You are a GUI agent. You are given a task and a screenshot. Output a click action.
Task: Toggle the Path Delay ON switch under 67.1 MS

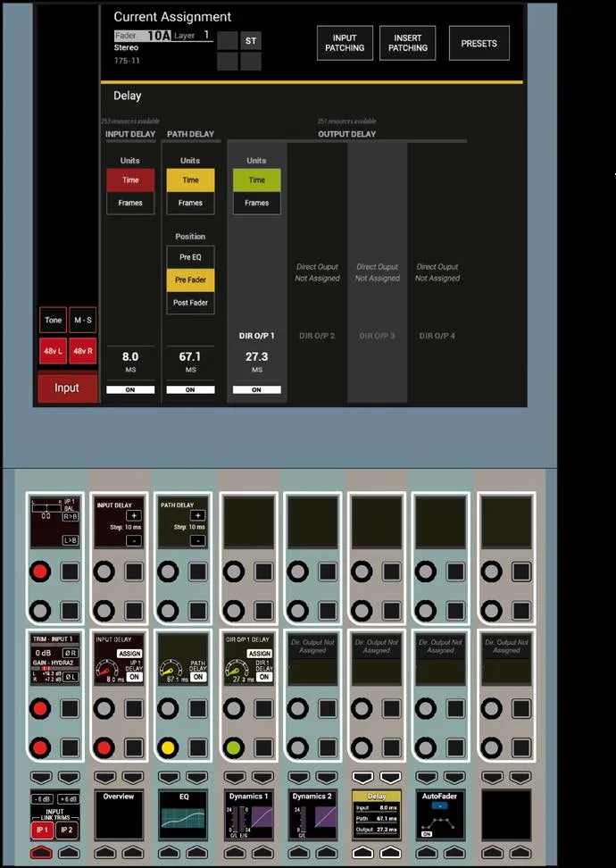pos(190,389)
